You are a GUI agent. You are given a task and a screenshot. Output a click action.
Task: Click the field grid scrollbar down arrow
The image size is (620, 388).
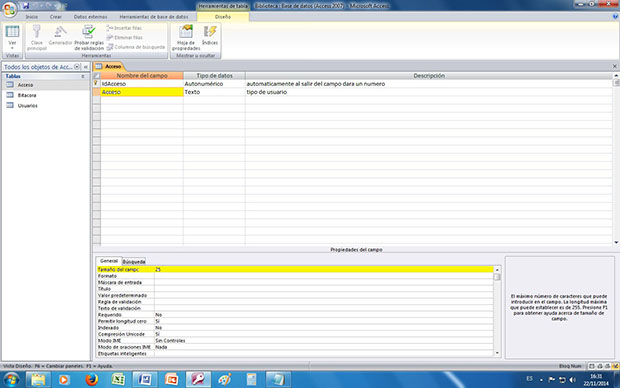click(x=616, y=242)
